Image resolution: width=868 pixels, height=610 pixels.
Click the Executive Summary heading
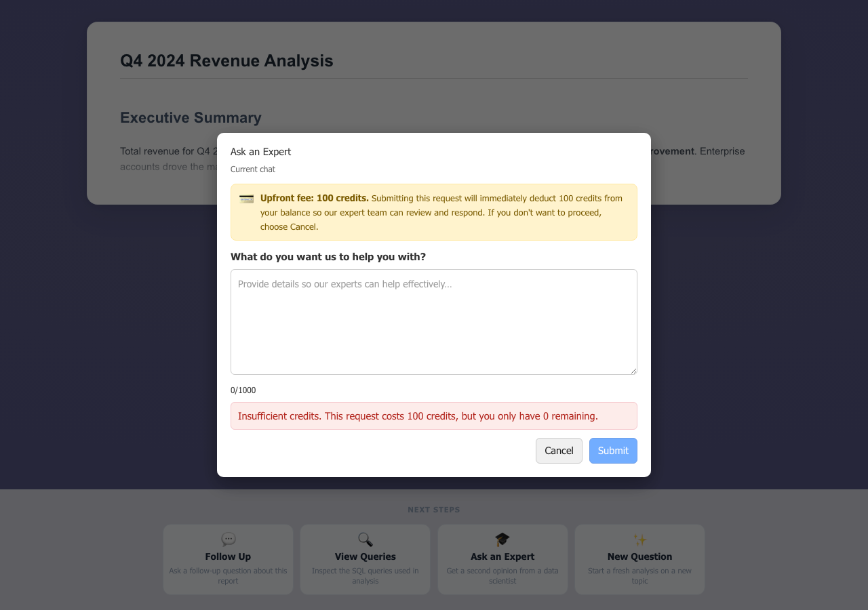191,118
